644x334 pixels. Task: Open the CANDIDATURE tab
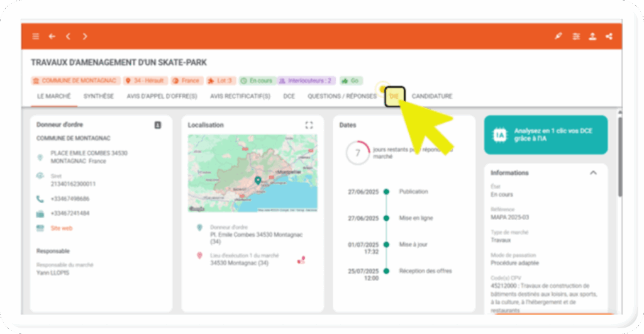[432, 96]
